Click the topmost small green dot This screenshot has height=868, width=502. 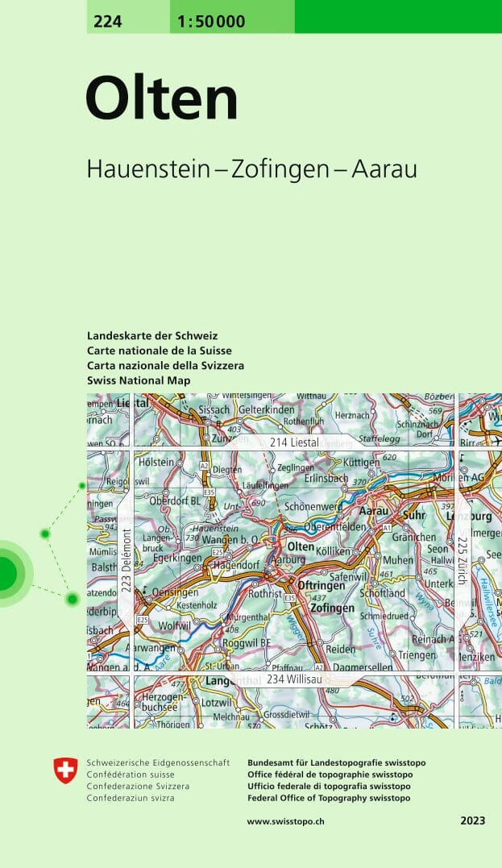[81, 486]
